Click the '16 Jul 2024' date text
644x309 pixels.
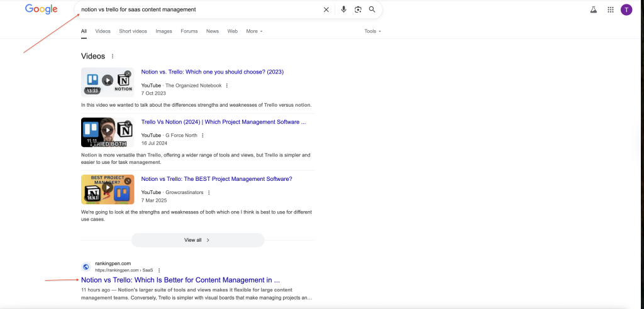[x=154, y=143]
